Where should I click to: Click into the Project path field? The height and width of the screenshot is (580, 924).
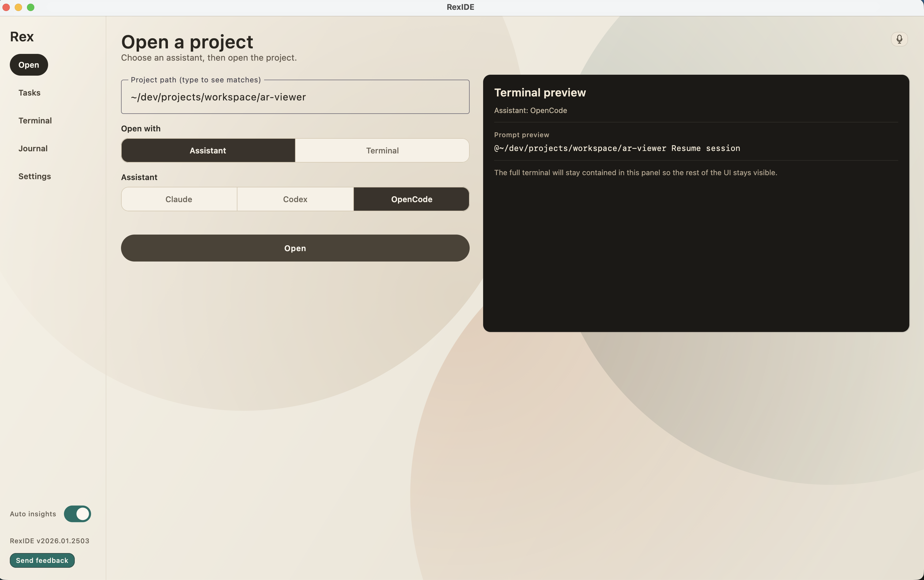click(x=295, y=97)
